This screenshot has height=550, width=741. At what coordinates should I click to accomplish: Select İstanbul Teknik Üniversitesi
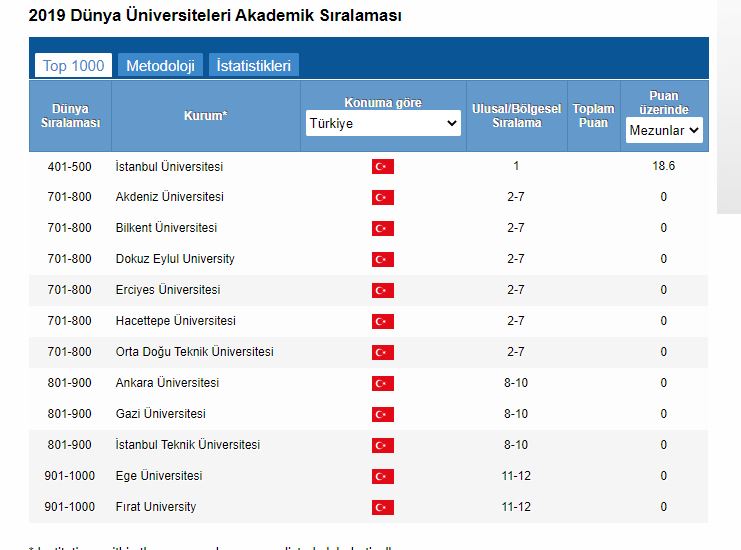tap(188, 445)
